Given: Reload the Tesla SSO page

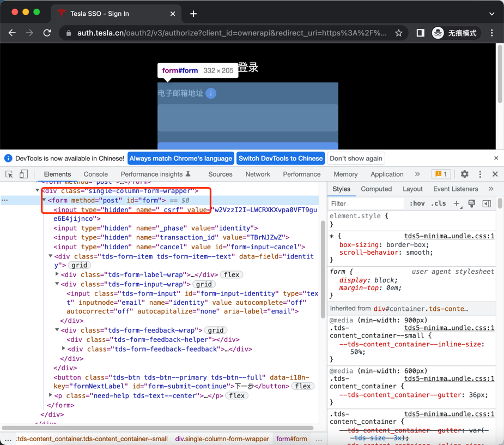Looking at the screenshot, I should coord(47,33).
